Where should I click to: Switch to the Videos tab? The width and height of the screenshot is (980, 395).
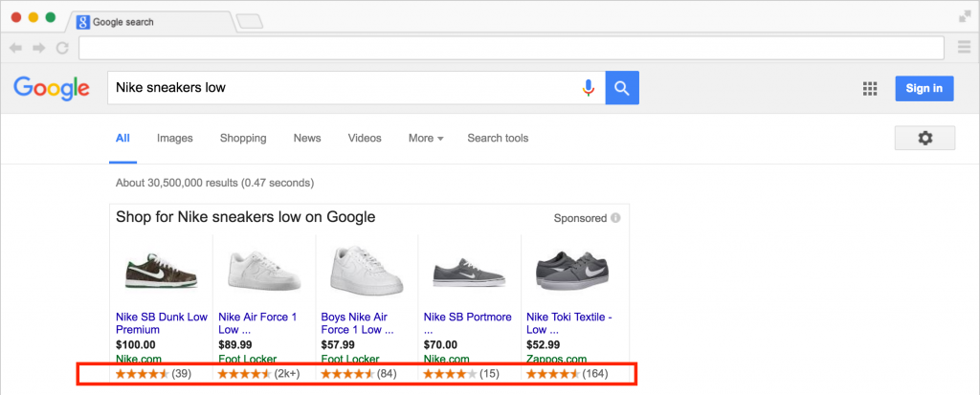[x=365, y=138]
